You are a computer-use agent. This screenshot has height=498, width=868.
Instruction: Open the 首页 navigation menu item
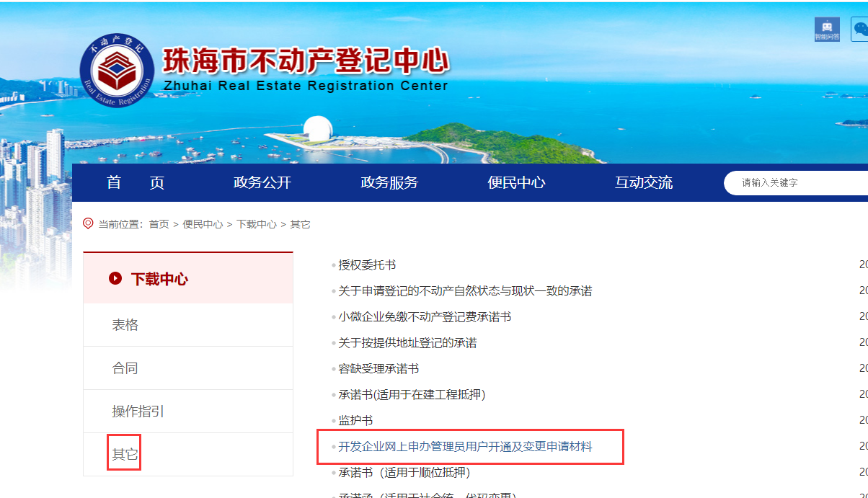coord(136,182)
